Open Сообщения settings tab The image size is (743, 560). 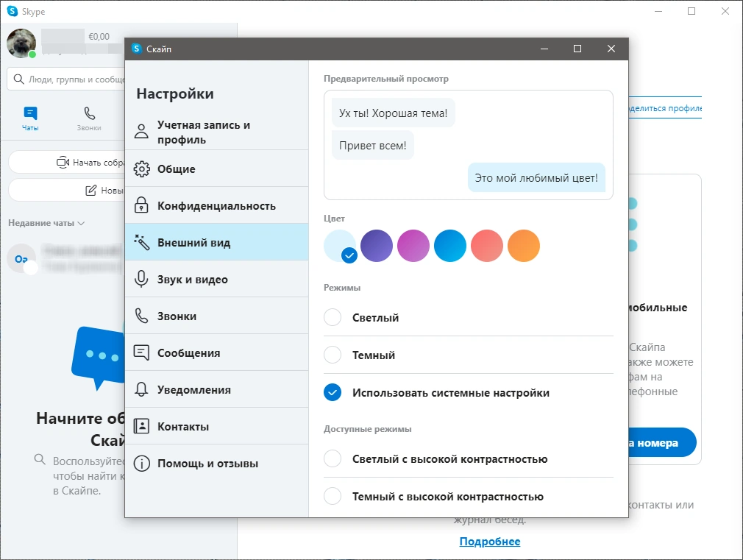pyautogui.click(x=216, y=352)
